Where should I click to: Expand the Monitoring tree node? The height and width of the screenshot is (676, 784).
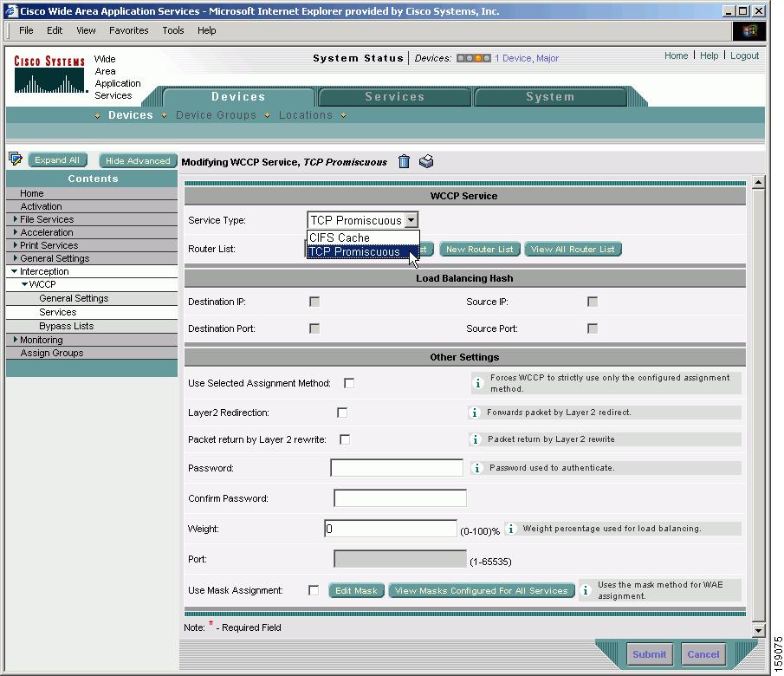tap(16, 339)
